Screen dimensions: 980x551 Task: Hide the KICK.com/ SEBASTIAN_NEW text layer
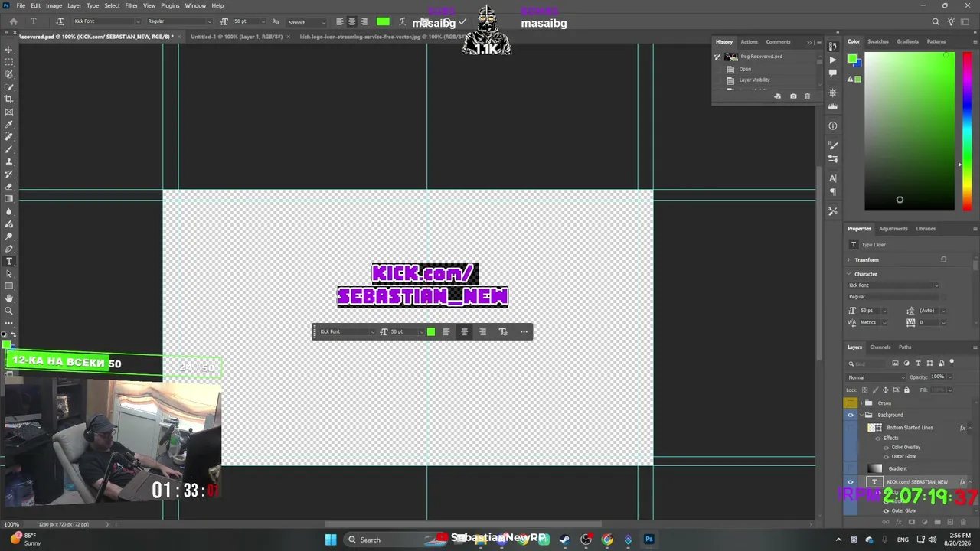(x=850, y=481)
